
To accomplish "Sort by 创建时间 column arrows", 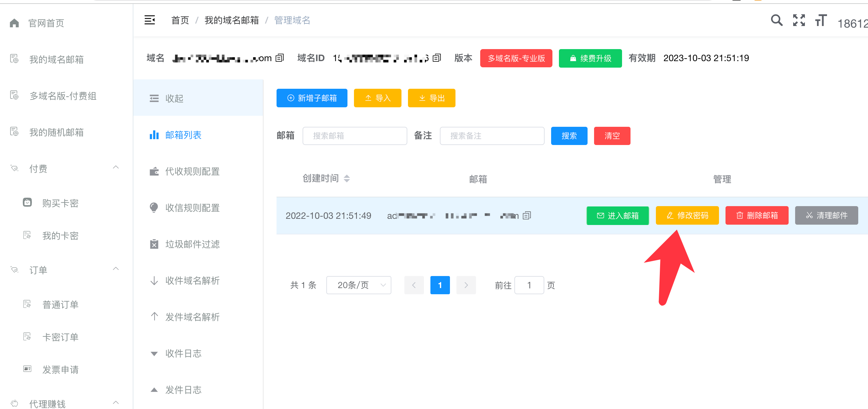I will click(347, 178).
